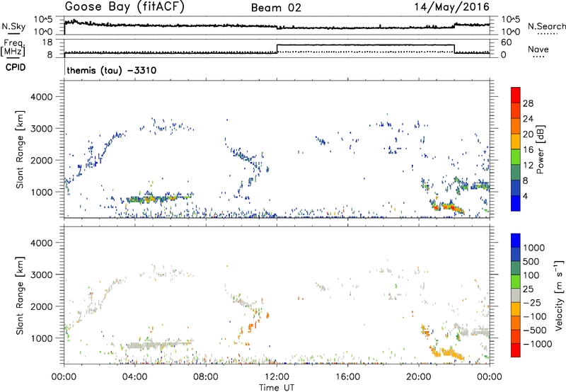Click the 'Time UT' axis label
566x392 pixels.
click(x=277, y=388)
